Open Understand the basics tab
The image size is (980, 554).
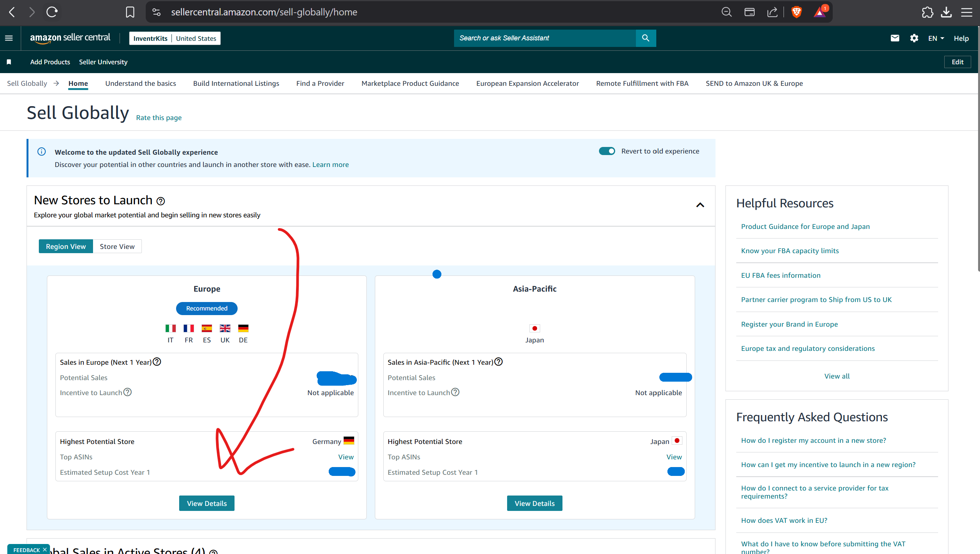(x=141, y=83)
